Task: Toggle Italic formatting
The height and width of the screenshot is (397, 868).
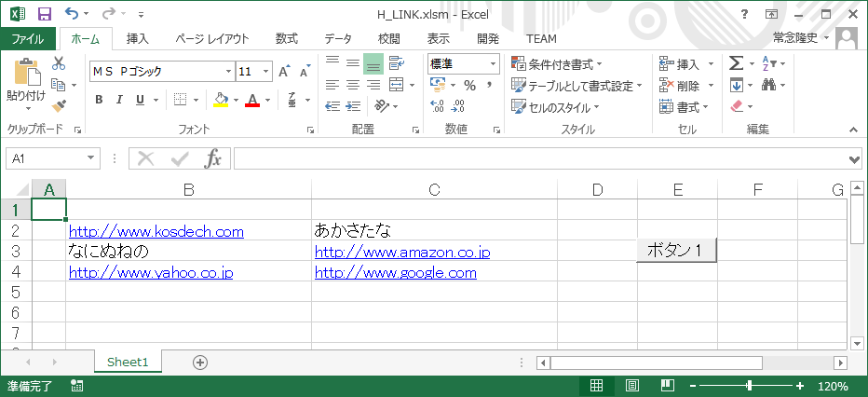Action: coord(119,100)
